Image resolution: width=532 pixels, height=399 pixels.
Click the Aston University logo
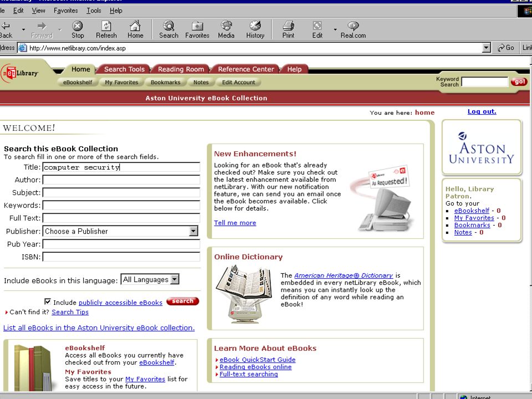482,147
